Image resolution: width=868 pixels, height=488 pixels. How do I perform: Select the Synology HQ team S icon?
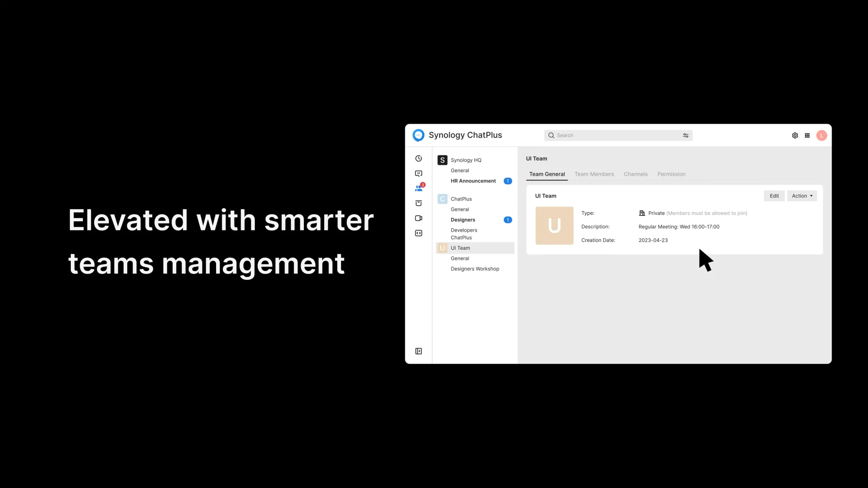(x=442, y=160)
